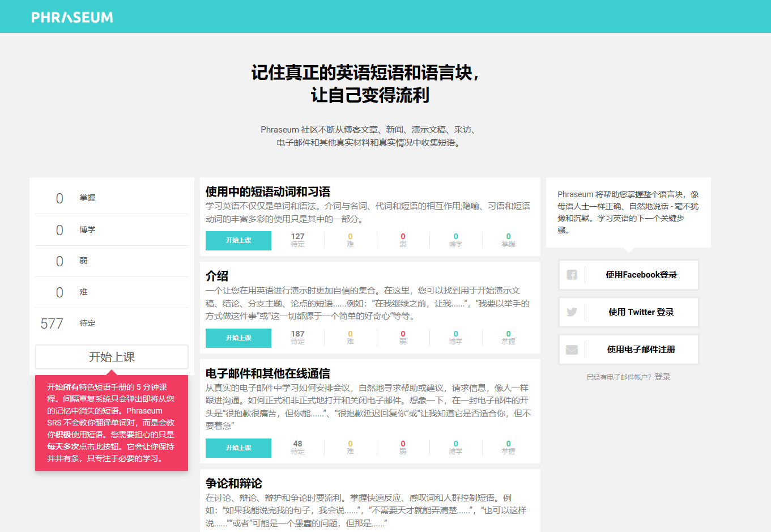This screenshot has height=532, width=771.
Task: Click the 187 待定 counter in 介绍 card
Action: click(297, 337)
